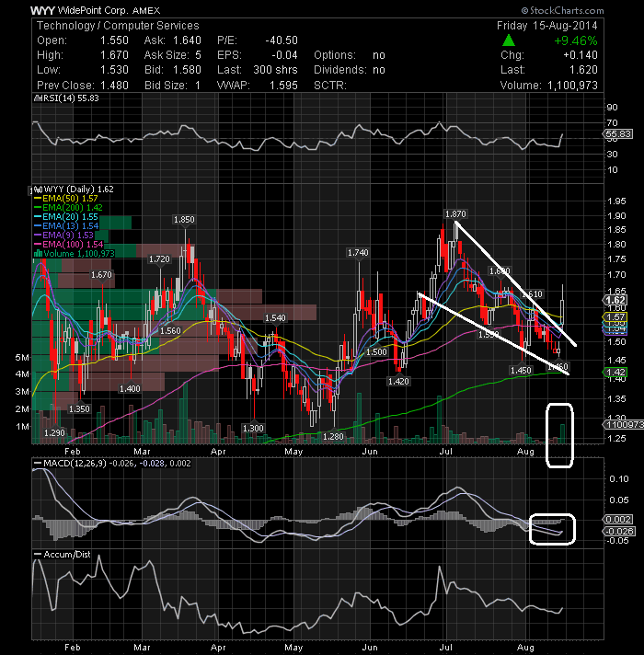Click the WYY (Daily) 1.62 legend entry
The height and width of the screenshot is (655, 644).
tap(74, 189)
